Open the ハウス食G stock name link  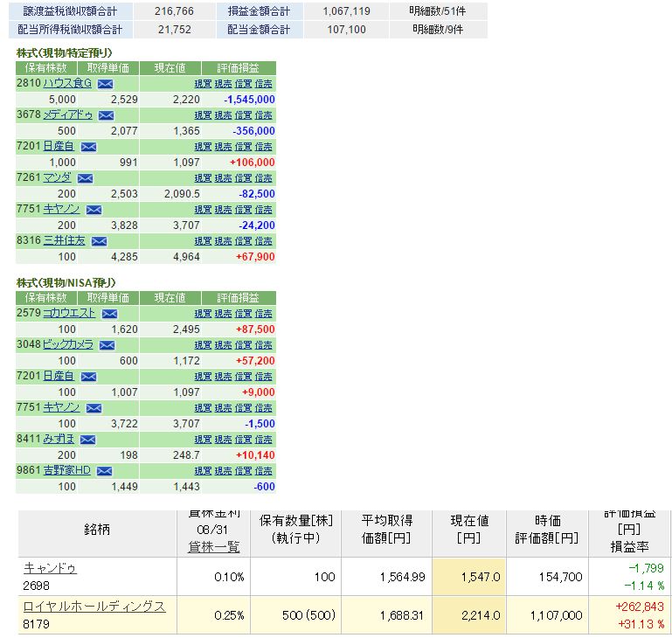tap(67, 84)
